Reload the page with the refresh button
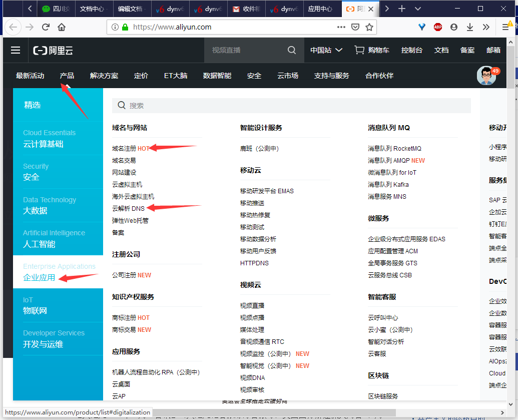Viewport: 518px width, 420px height. pos(46,27)
